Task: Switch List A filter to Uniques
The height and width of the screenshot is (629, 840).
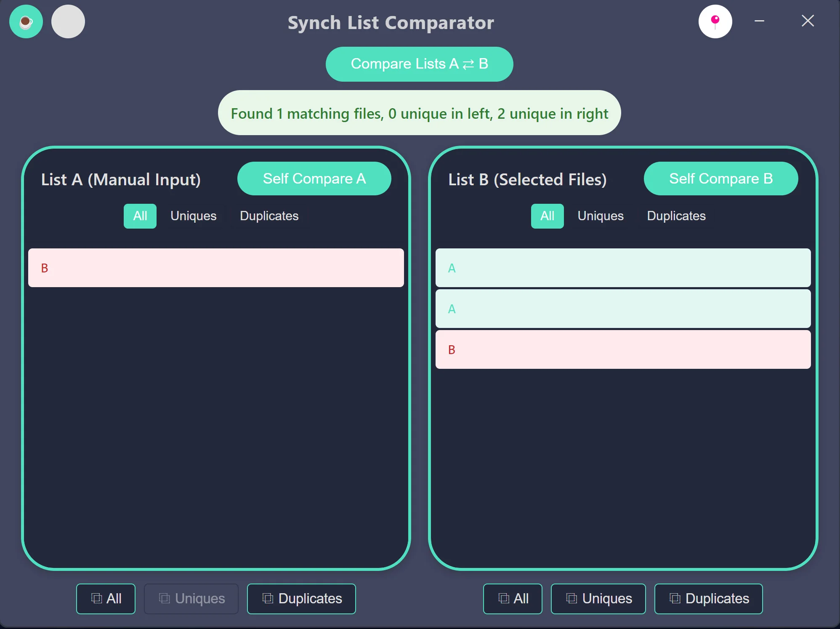Action: 193,216
